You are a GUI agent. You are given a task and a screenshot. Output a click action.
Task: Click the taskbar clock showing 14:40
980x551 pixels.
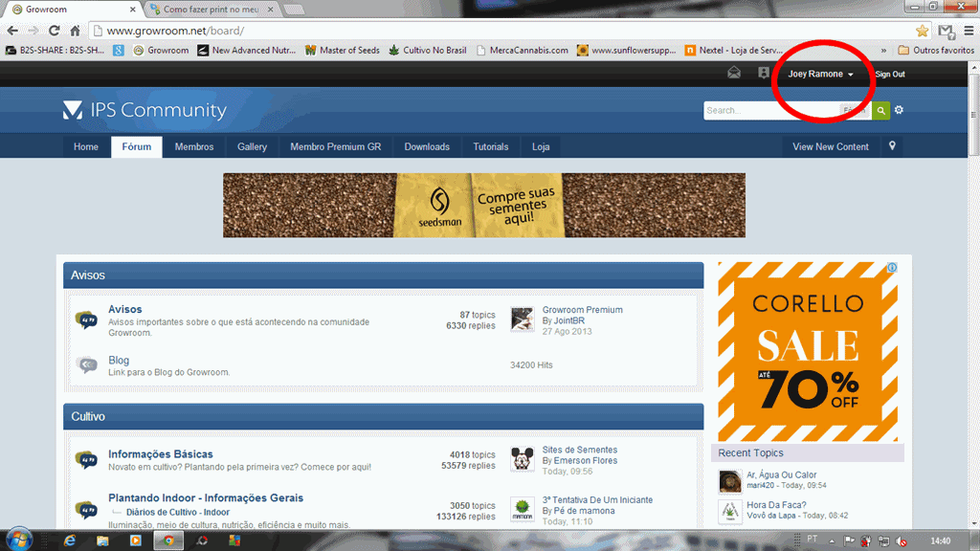pyautogui.click(x=940, y=541)
